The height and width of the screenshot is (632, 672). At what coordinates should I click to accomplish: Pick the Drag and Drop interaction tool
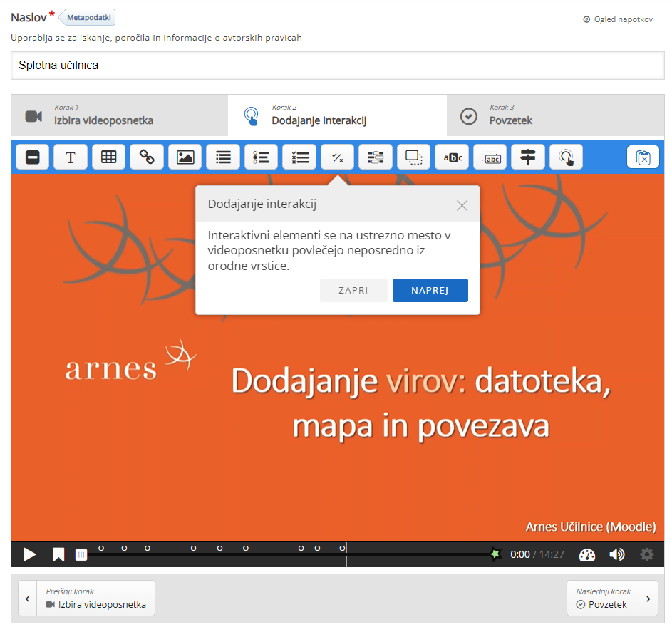tap(413, 157)
